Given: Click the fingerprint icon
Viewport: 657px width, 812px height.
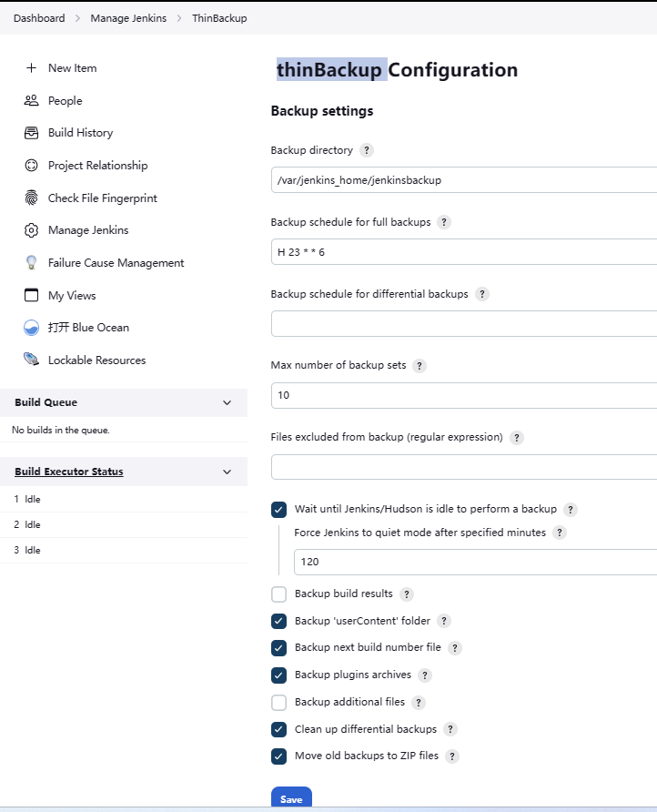Looking at the screenshot, I should [x=31, y=198].
